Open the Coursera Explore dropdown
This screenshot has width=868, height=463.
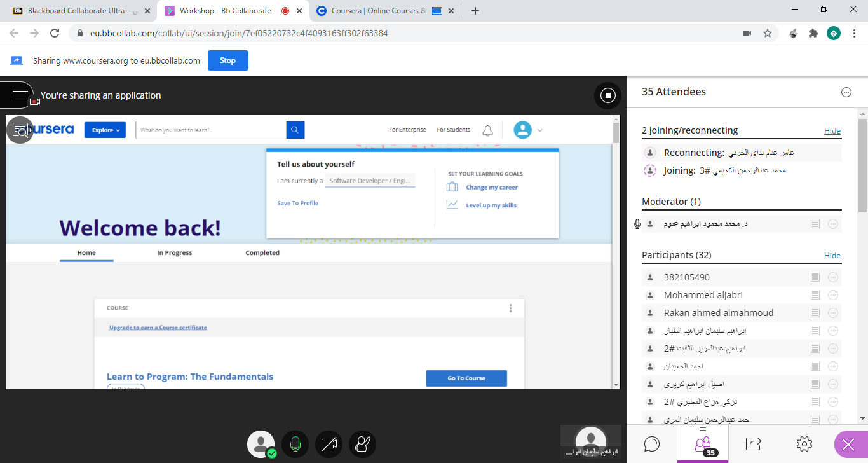point(105,130)
